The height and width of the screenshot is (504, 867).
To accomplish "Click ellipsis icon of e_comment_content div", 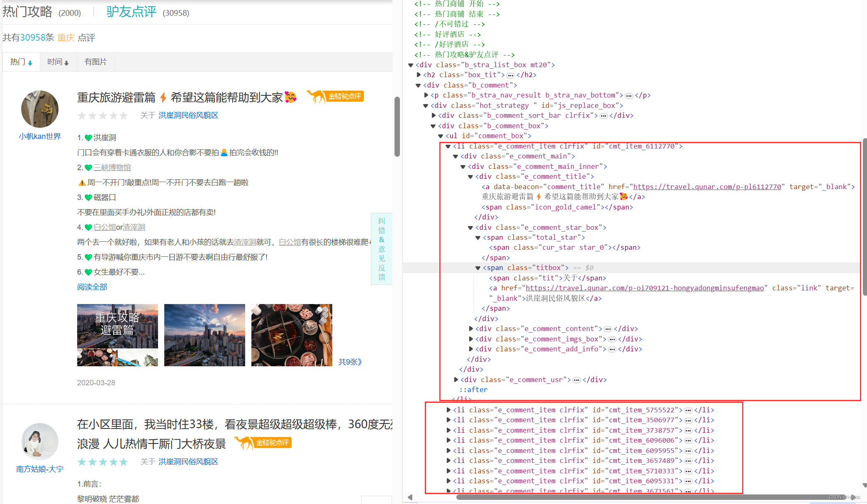I will click(x=608, y=329).
